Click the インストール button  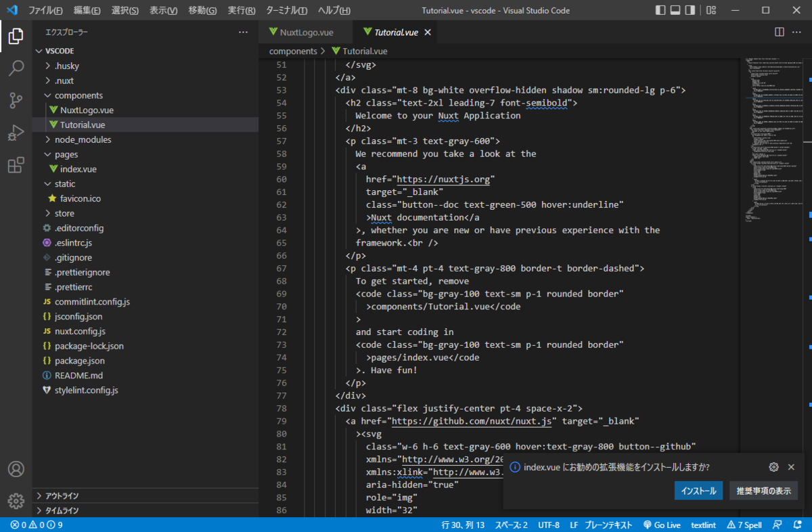[699, 491]
